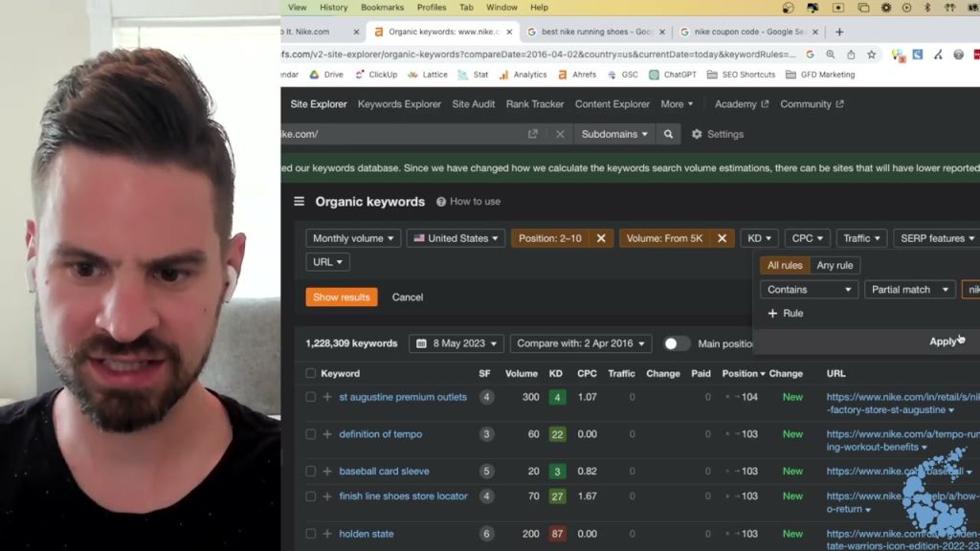The image size is (980, 551).
Task: Click the orange Show results button
Action: tap(342, 297)
